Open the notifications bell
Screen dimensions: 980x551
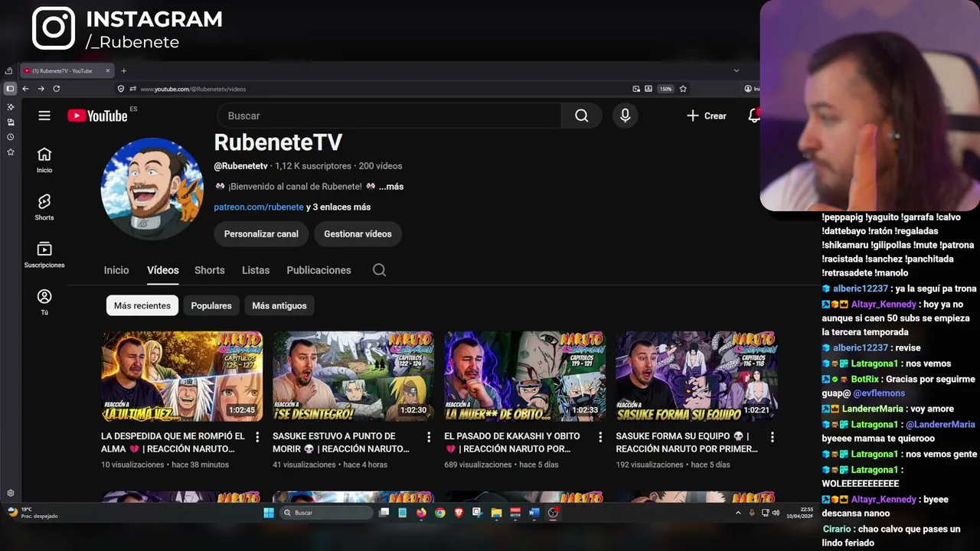pos(754,116)
